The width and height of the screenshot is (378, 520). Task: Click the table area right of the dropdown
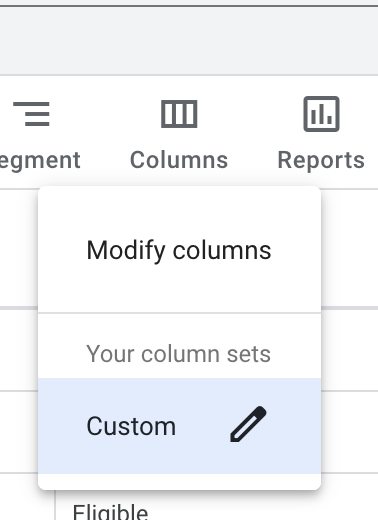tap(350, 348)
